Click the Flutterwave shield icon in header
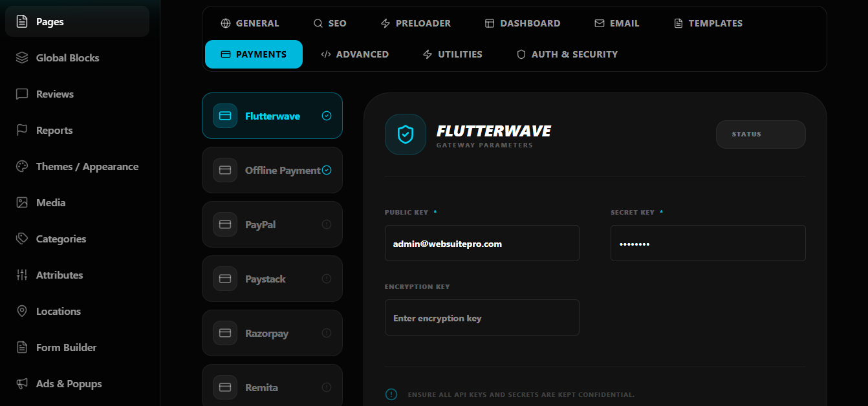Screen dimensions: 868x406 [x=405, y=134]
